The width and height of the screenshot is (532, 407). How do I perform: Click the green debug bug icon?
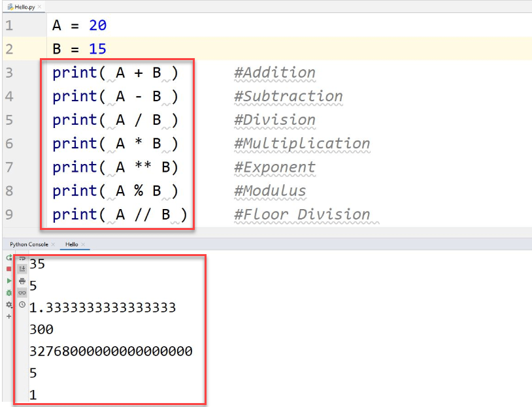tap(8, 293)
